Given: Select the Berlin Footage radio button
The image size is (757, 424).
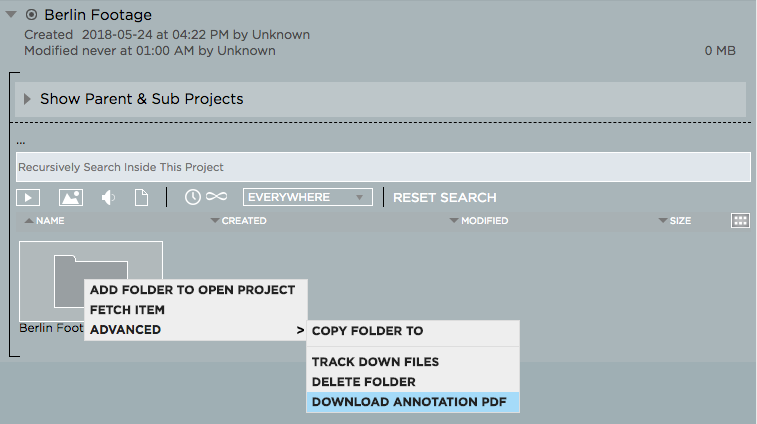Looking at the screenshot, I should (32, 15).
